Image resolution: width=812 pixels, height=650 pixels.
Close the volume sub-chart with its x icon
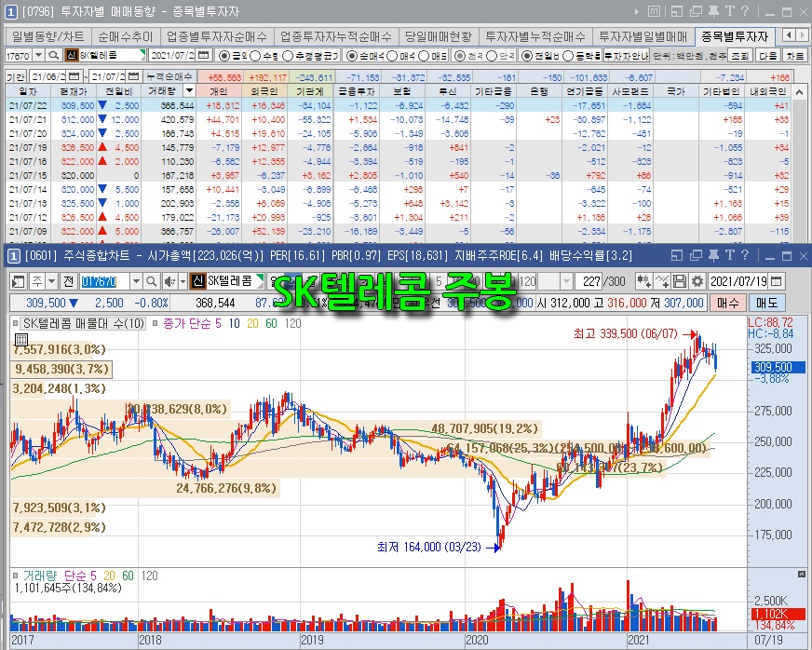(x=802, y=575)
